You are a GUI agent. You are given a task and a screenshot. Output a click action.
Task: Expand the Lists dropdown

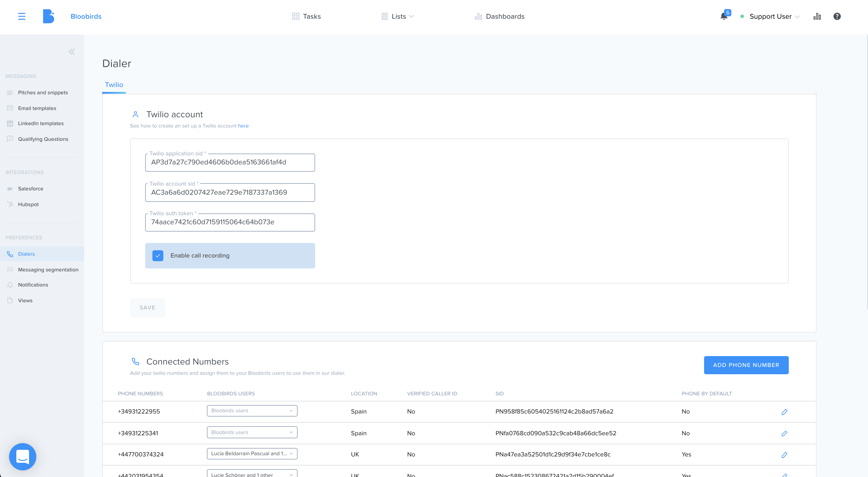click(x=398, y=16)
